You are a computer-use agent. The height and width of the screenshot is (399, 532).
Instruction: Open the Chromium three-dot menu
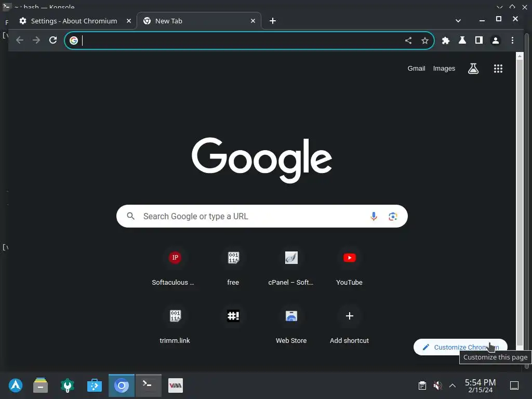512,41
